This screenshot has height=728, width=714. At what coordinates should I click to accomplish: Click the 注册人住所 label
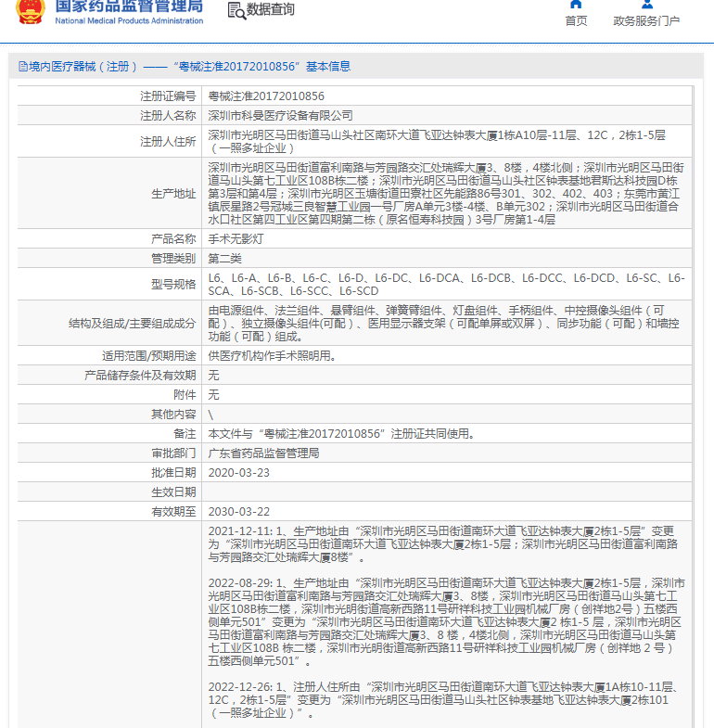click(x=168, y=142)
